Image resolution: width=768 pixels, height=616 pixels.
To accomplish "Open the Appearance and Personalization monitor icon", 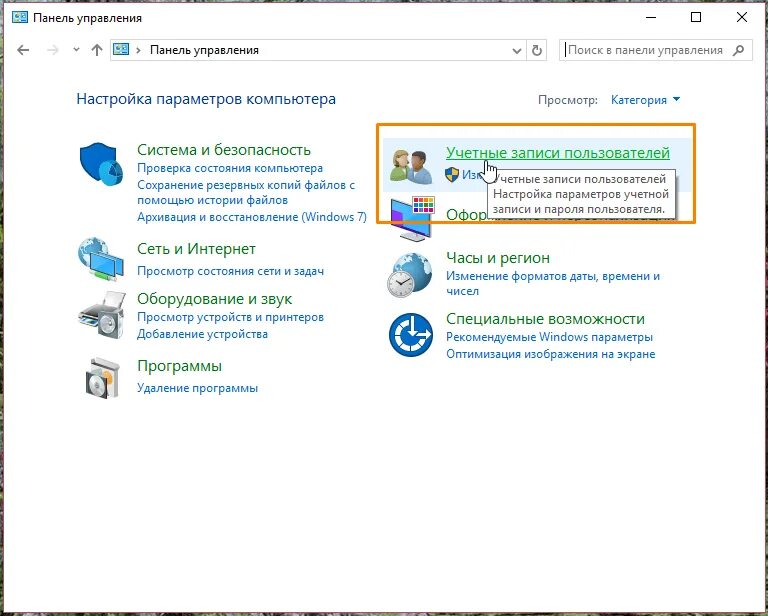I will [413, 218].
